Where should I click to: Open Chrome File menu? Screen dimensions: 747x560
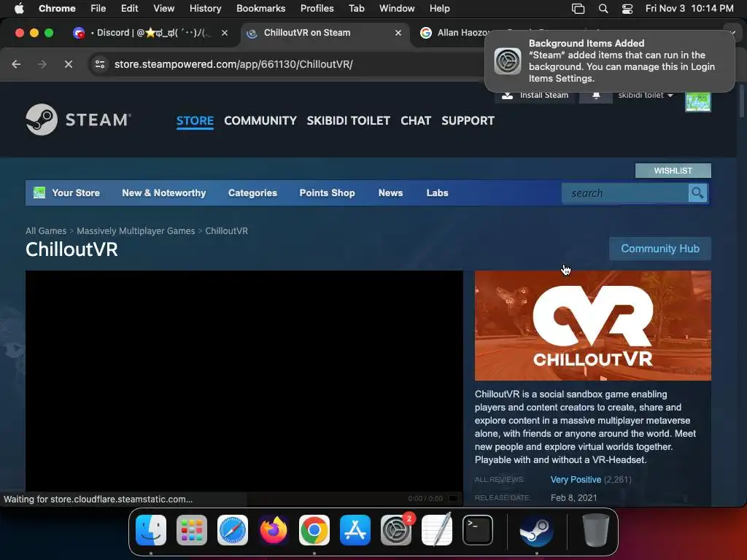(x=98, y=8)
